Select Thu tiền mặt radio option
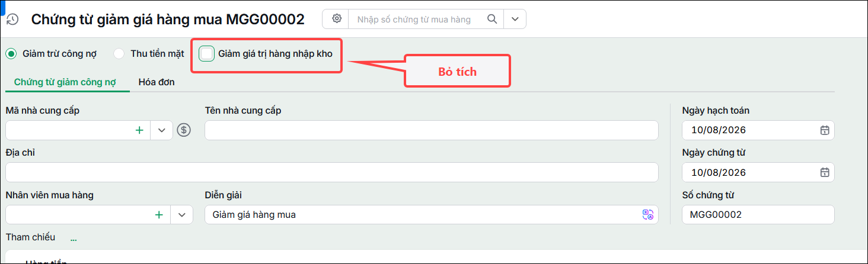Image resolution: width=868 pixels, height=264 pixels. point(119,53)
